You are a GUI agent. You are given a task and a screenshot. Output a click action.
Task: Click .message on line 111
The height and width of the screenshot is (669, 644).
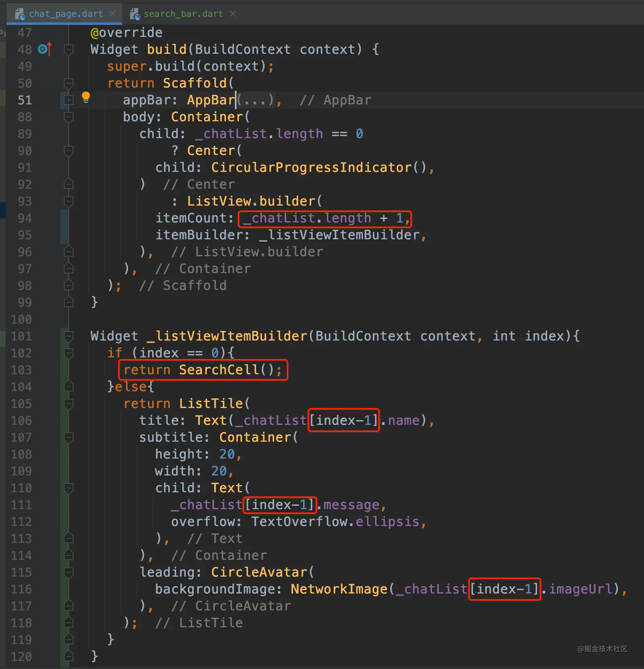pos(347,505)
